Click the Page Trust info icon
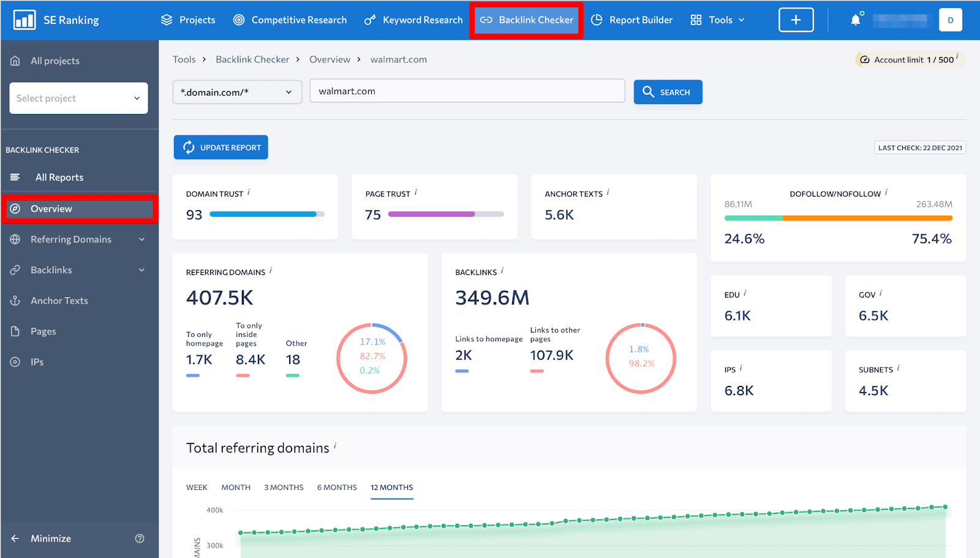Viewport: 980px width, 558px height. click(x=416, y=192)
